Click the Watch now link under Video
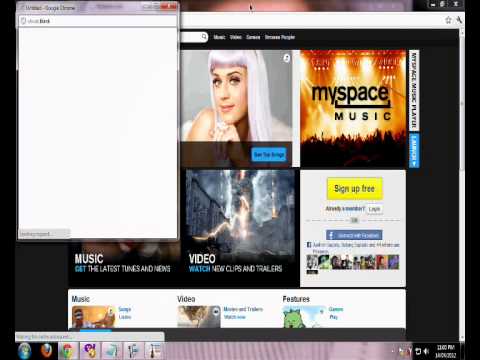The width and height of the screenshot is (480, 360). (x=235, y=317)
